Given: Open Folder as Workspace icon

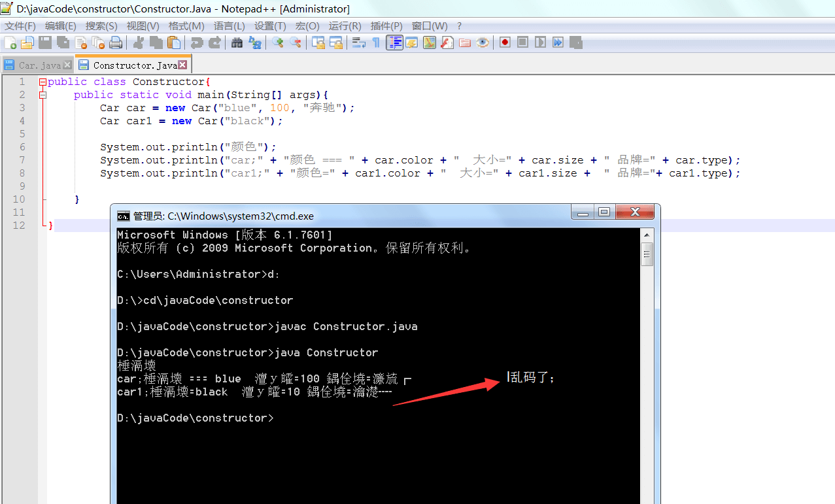Looking at the screenshot, I should (465, 42).
